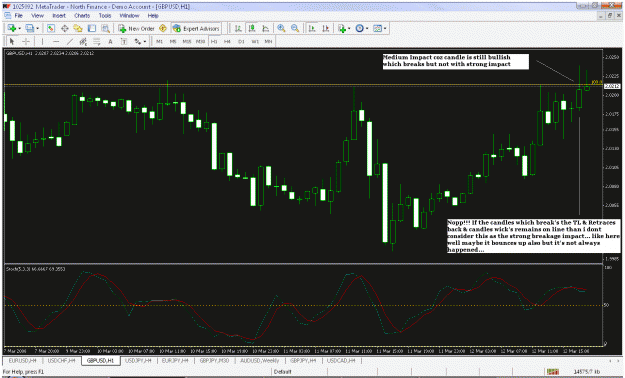Screen dimensions: 625x378
Task: Toggle the Expert Advisors button
Action: point(196,28)
